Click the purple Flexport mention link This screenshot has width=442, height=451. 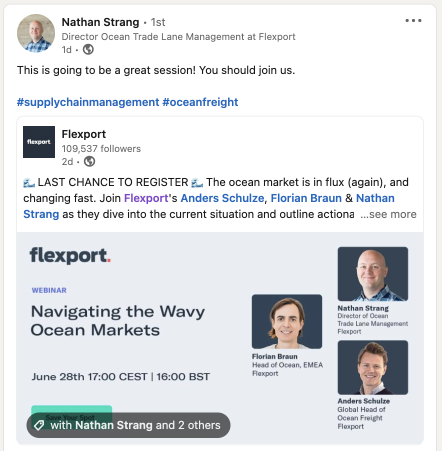146,198
